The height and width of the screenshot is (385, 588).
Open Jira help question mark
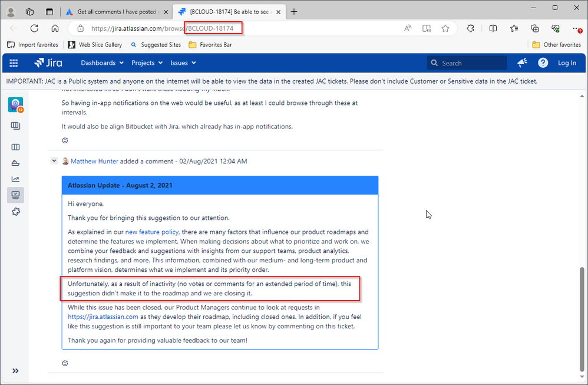tap(543, 62)
